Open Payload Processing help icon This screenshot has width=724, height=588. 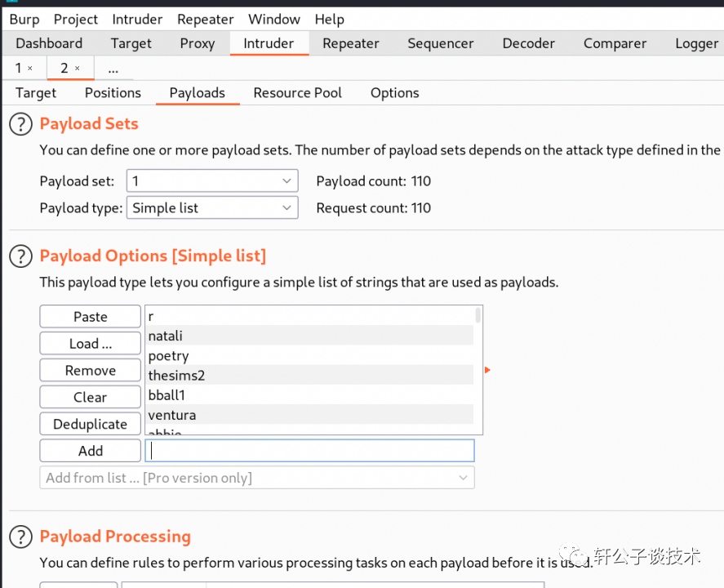pos(20,537)
